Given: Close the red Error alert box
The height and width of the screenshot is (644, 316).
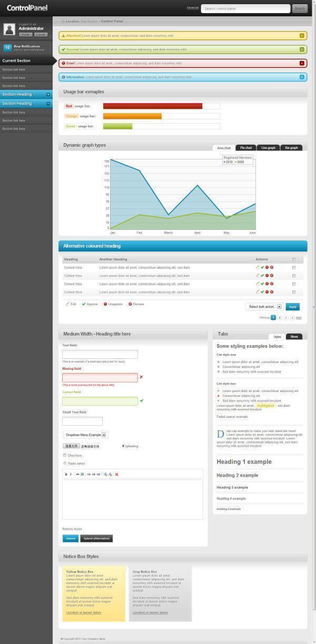Looking at the screenshot, I should [302, 63].
